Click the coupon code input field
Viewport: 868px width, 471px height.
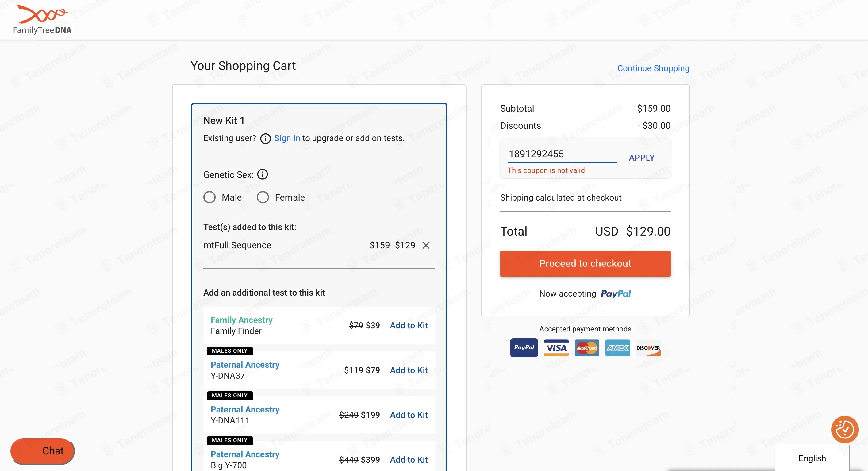tap(562, 154)
